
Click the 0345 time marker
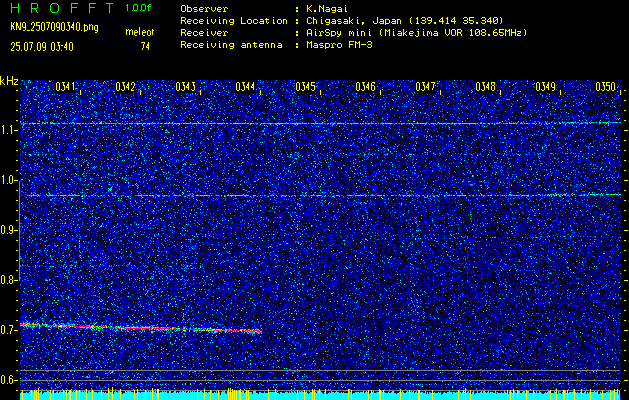[x=305, y=87]
